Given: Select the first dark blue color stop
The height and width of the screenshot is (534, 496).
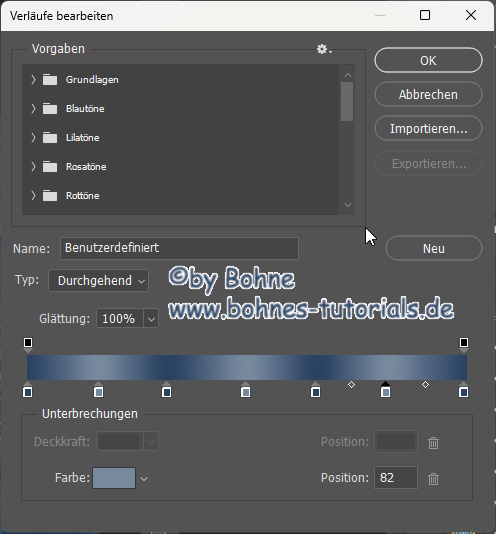Looking at the screenshot, I should (x=28, y=390).
